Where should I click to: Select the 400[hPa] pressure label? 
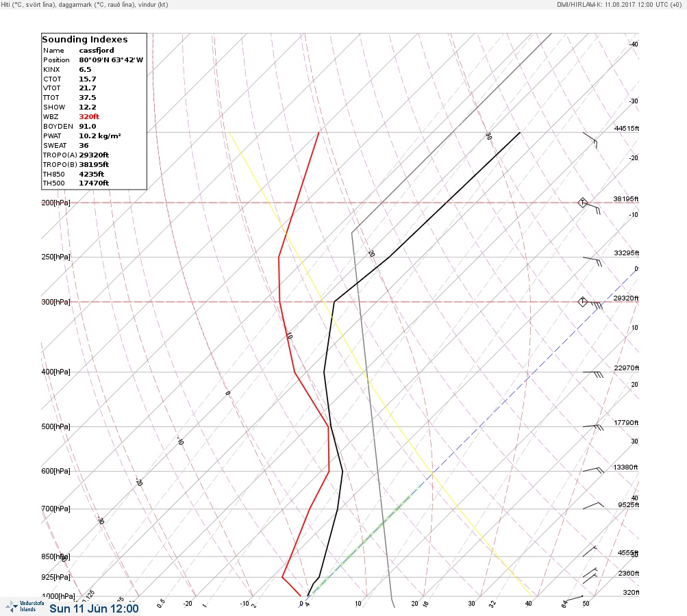(55, 372)
